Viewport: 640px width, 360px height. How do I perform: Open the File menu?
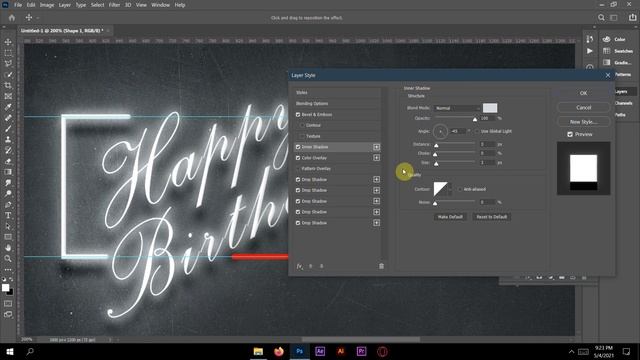(x=18, y=5)
